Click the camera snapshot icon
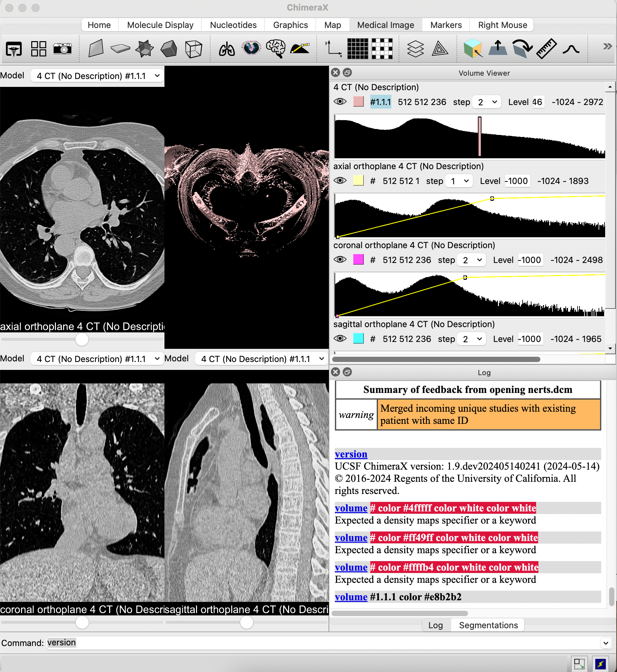Screen dimensions: 617x672 click(x=62, y=49)
